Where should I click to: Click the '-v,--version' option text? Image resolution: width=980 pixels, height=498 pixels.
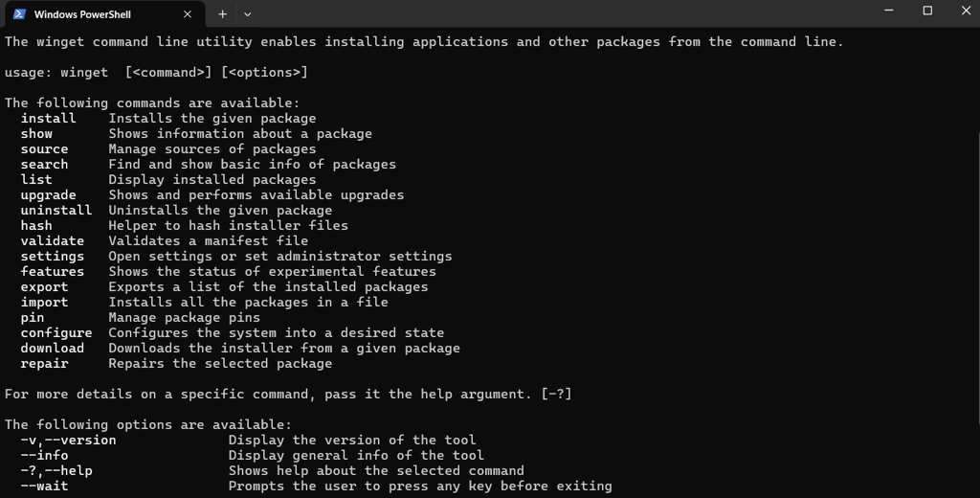pos(68,441)
